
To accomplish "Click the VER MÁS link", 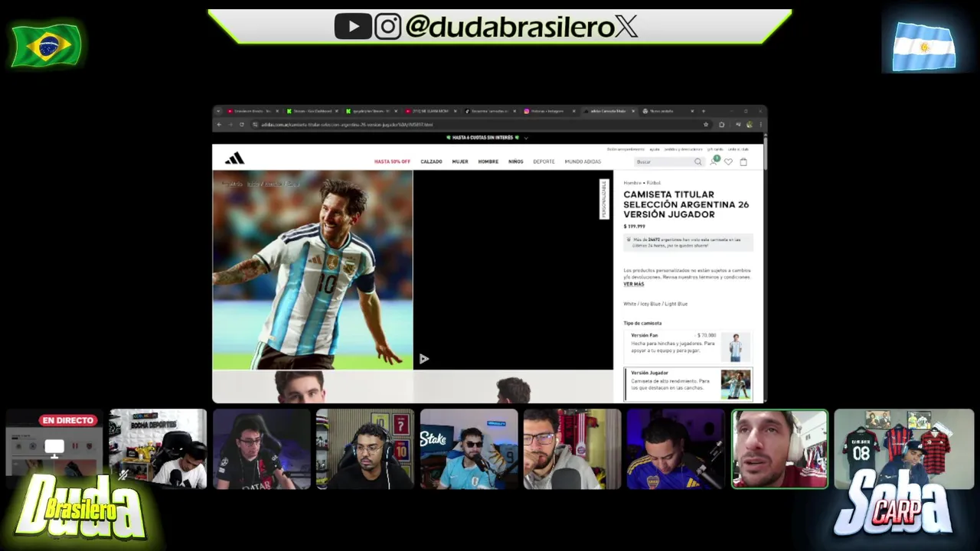I will pos(633,284).
